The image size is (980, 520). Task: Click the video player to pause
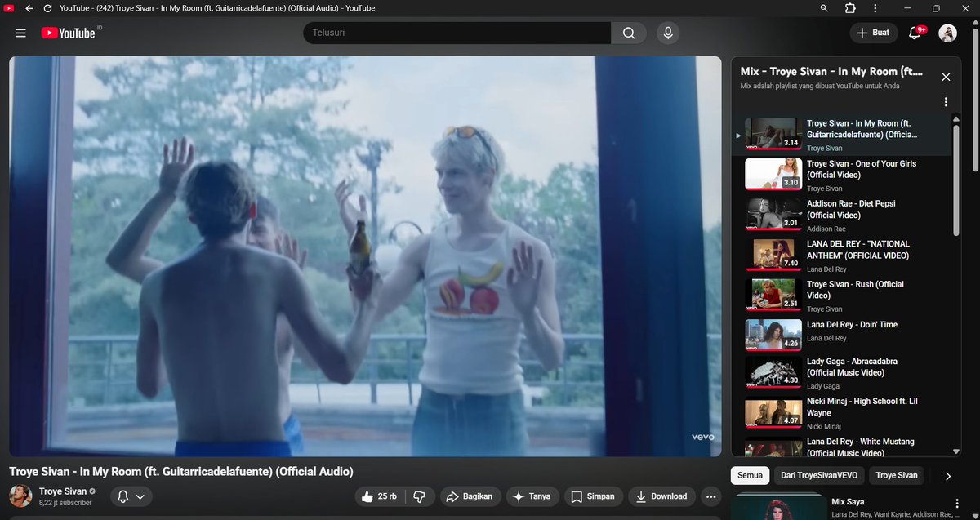[x=365, y=256]
